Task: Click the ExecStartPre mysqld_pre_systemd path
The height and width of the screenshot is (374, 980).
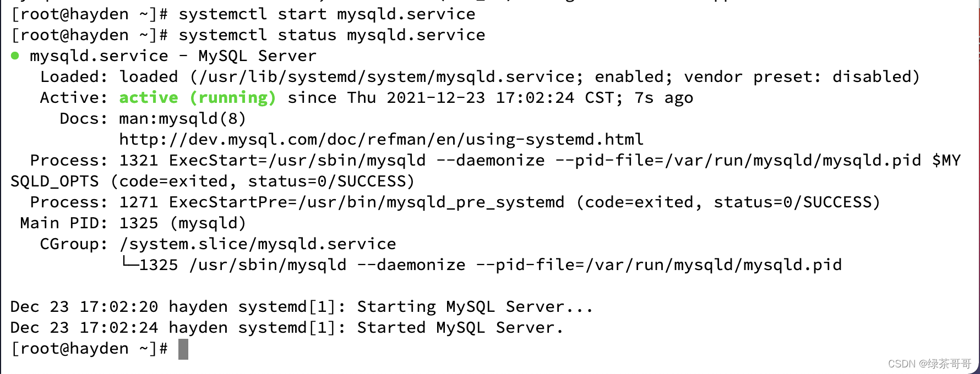Action: (431, 202)
